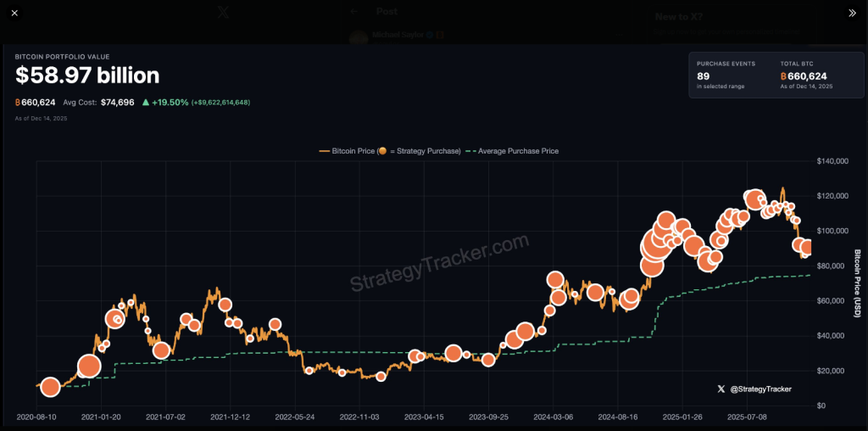The image size is (868, 431).
Task: Click the StrategyTracker.com watermark
Action: tap(441, 264)
